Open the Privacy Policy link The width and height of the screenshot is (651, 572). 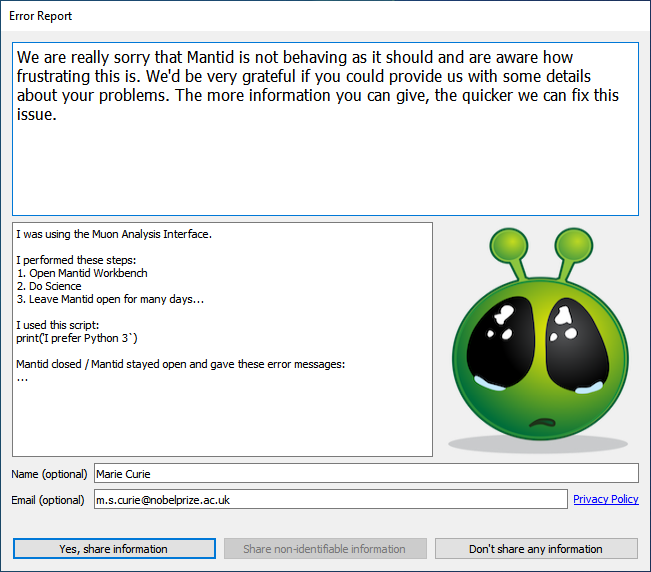coord(605,499)
